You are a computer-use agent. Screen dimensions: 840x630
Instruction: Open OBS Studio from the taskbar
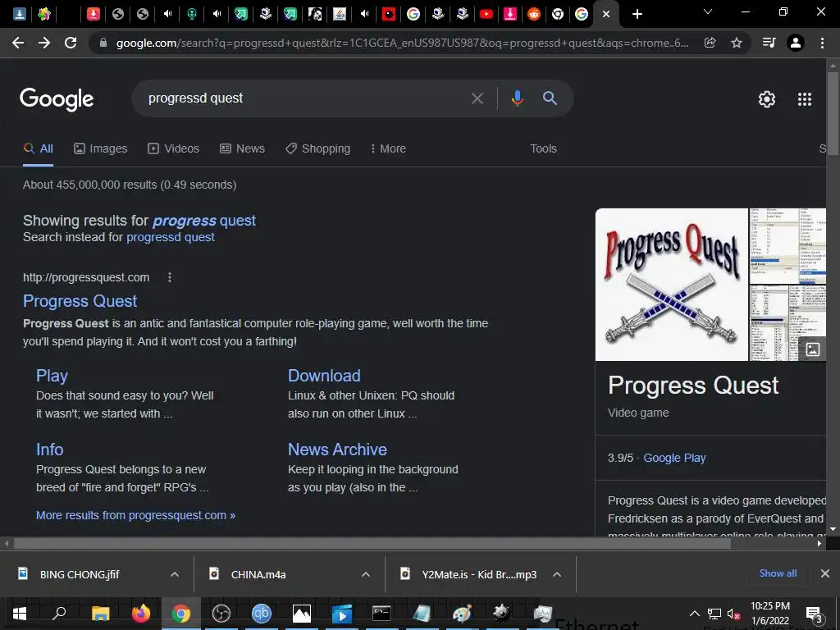tap(221, 614)
